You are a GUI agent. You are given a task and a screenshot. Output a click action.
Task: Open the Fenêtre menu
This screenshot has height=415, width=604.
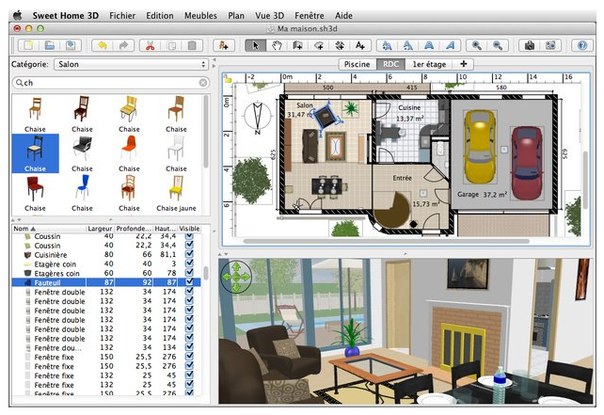pos(309,16)
